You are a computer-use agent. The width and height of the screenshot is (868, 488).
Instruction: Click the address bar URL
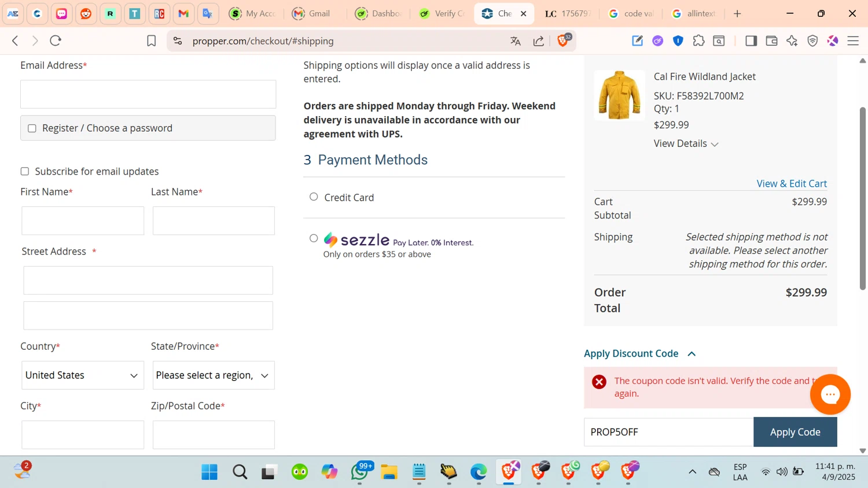pos(263,41)
